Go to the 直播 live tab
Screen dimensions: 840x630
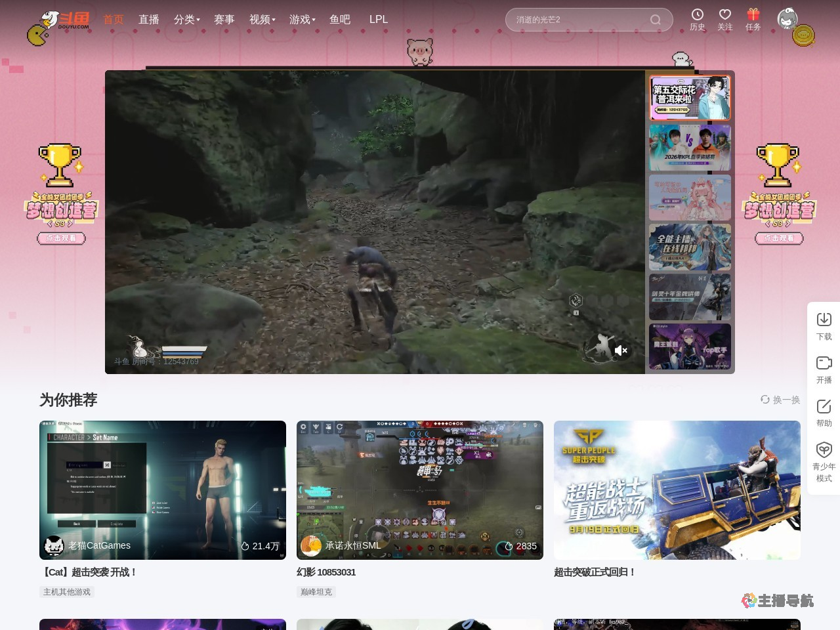(149, 20)
